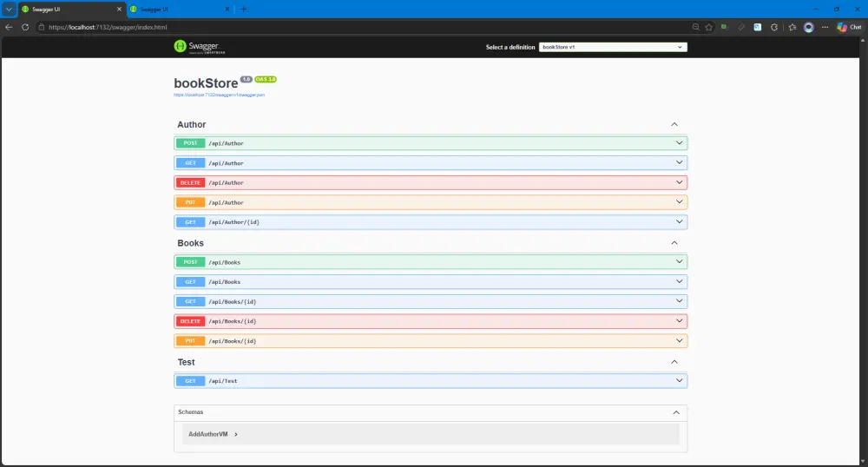Restore down the browser window
Image resolution: width=868 pixels, height=467 pixels.
click(837, 10)
